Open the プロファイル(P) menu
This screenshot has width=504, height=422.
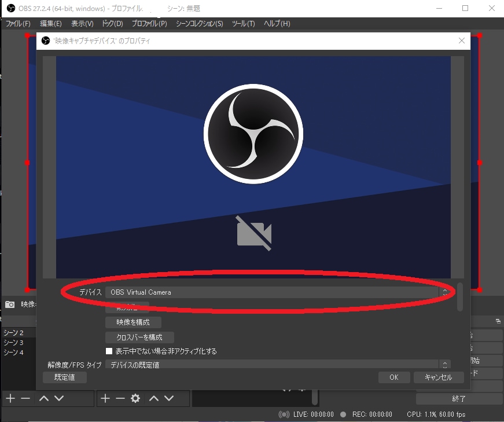[149, 24]
